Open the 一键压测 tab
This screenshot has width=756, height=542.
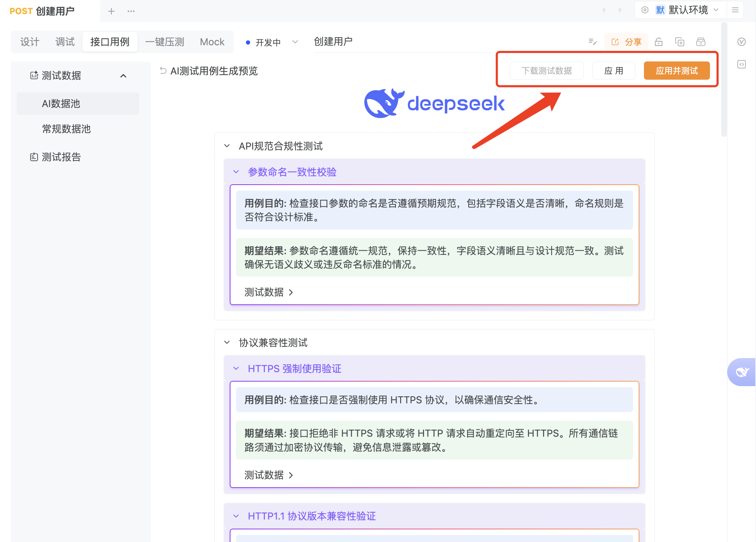click(x=165, y=42)
